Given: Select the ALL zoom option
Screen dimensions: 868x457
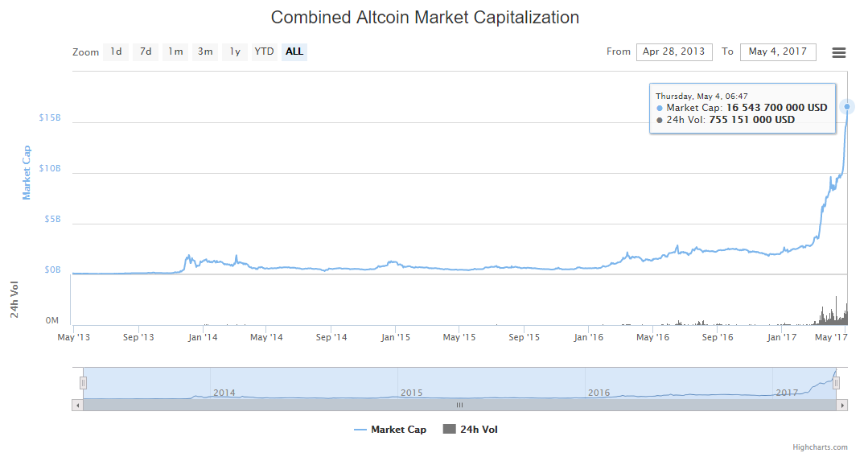Looking at the screenshot, I should coord(294,52).
